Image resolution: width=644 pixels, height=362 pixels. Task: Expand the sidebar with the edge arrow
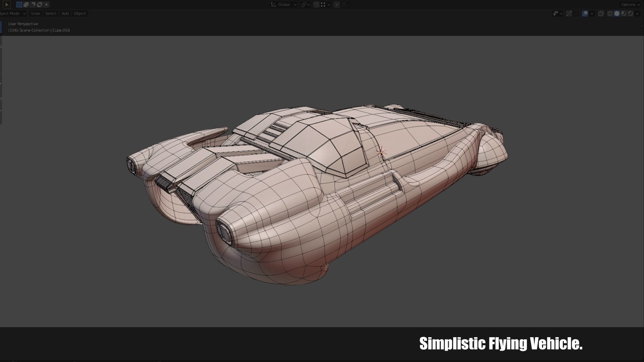click(642, 26)
